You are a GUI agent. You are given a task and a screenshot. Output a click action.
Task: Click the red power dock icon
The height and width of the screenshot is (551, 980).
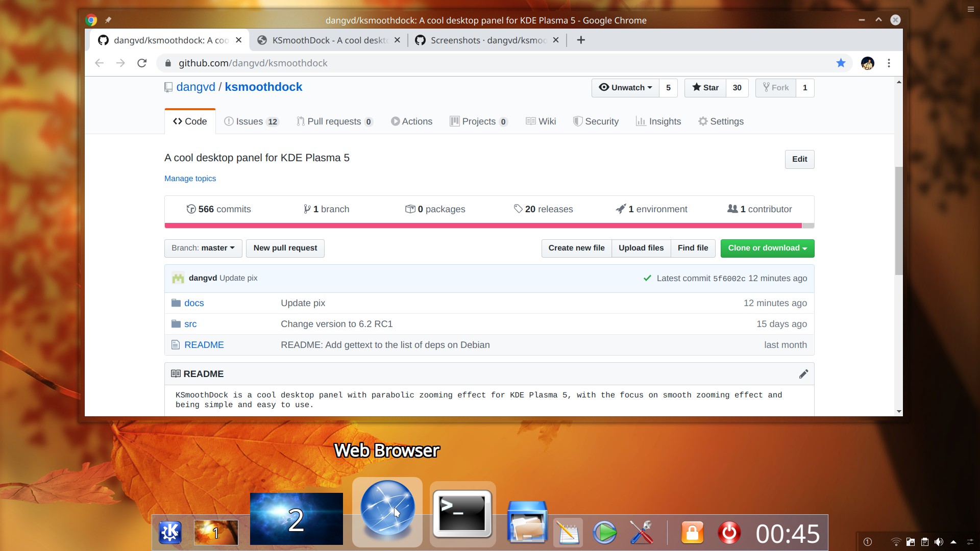pyautogui.click(x=729, y=533)
